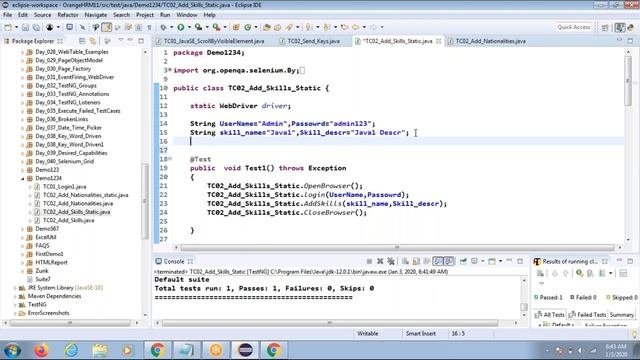Click Remove Launch X icon in Console
Image resolution: width=640 pixels, height=360 pixels.
coord(380,261)
